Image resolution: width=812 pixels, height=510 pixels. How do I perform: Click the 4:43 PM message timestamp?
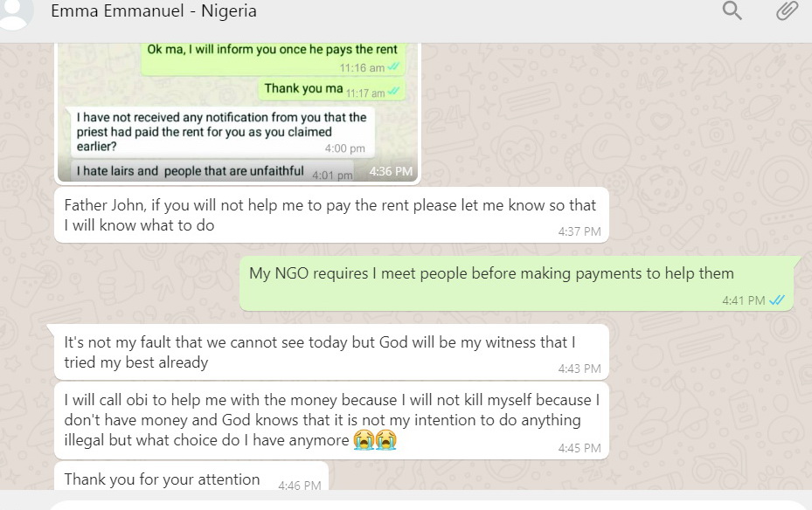580,369
